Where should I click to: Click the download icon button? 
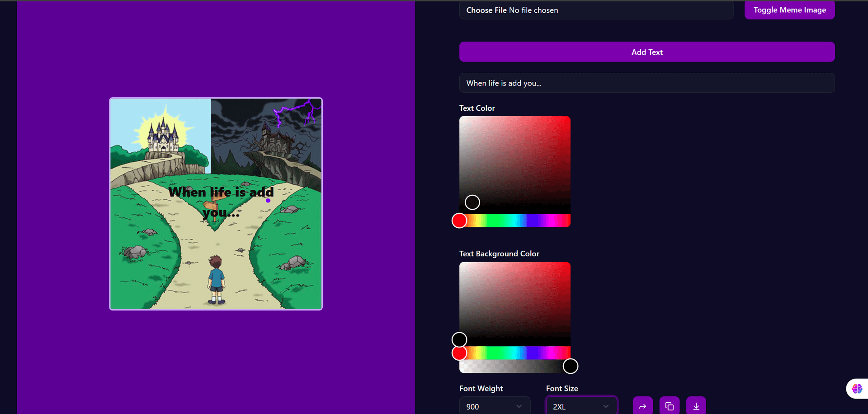click(696, 406)
